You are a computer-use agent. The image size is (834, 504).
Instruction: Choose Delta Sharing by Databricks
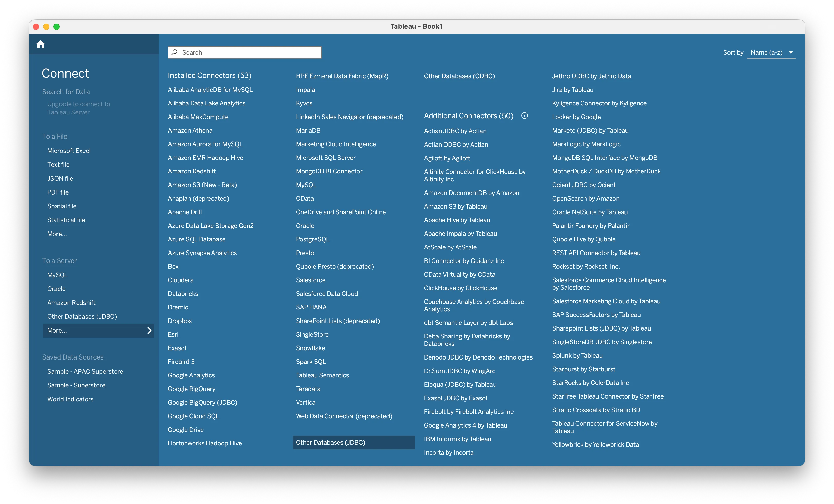(x=467, y=340)
